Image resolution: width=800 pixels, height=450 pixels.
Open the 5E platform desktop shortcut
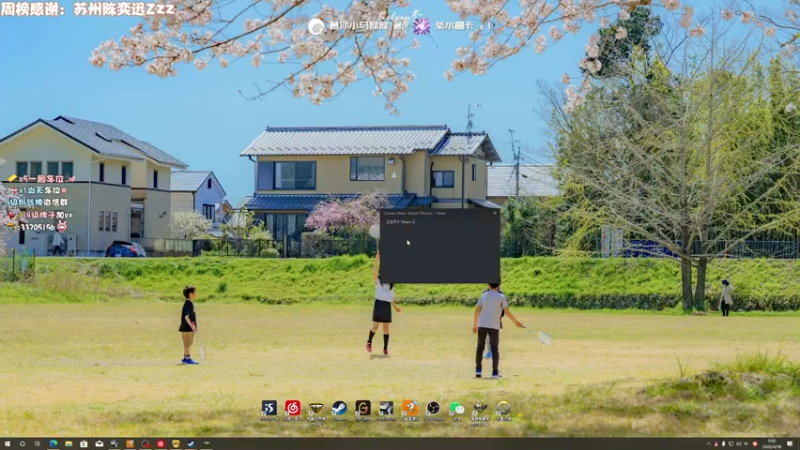coord(269,409)
